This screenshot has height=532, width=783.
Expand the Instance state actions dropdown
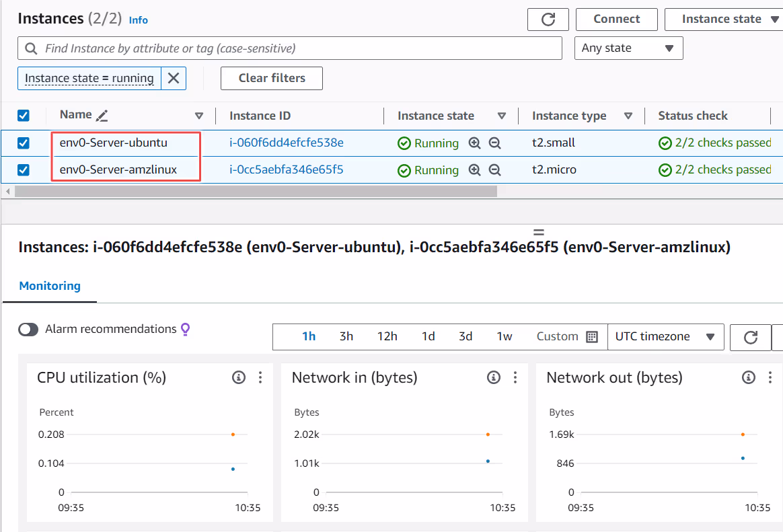pyautogui.click(x=725, y=20)
